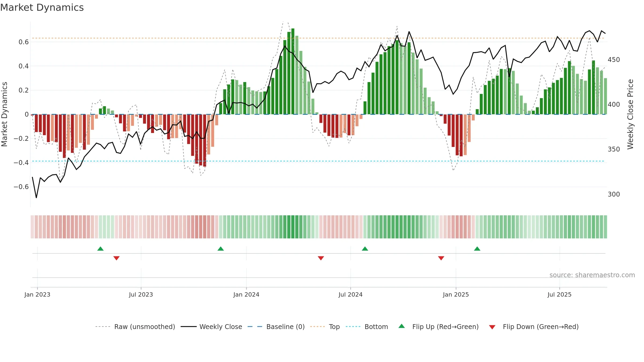644x362 pixels.
Task: Toggle the Top legend entry
Action: tap(325, 327)
